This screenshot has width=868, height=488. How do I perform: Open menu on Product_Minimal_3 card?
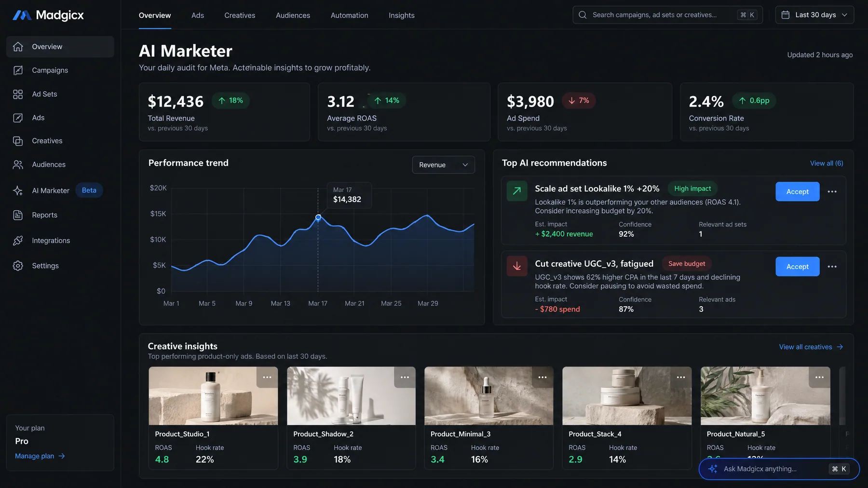coord(542,377)
